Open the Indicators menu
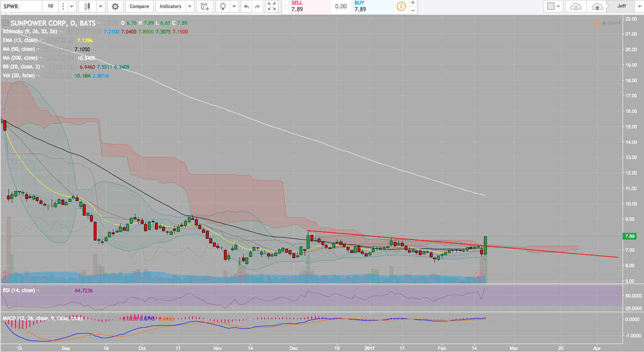 coord(170,6)
